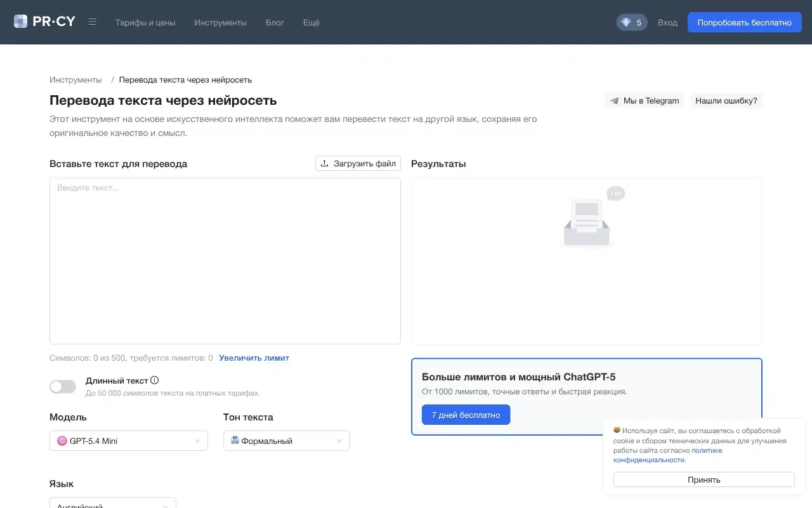This screenshot has height=508, width=812.
Task: Open the Ещё menu
Action: [x=311, y=22]
